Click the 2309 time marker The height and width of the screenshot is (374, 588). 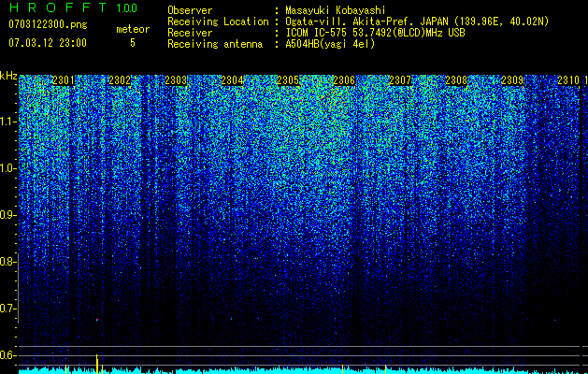coord(512,80)
